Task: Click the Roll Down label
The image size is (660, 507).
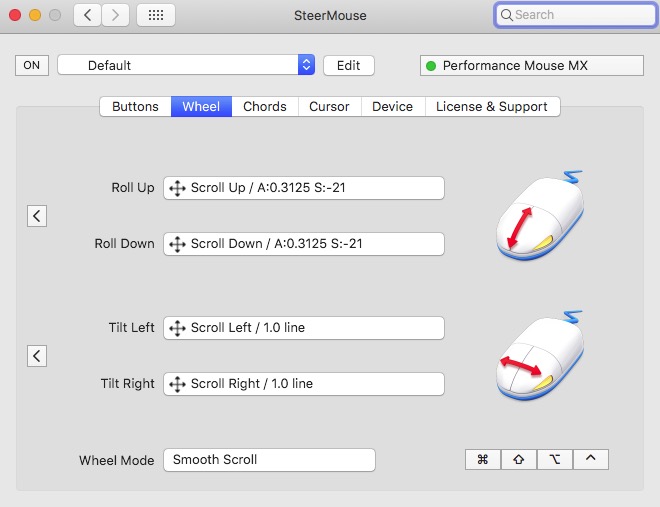Action: (125, 244)
